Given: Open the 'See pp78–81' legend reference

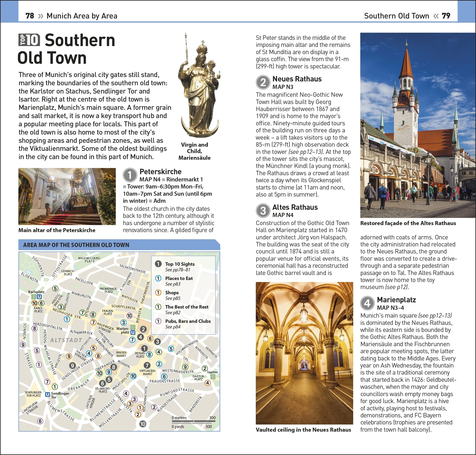Looking at the screenshot, I should pos(178,270).
